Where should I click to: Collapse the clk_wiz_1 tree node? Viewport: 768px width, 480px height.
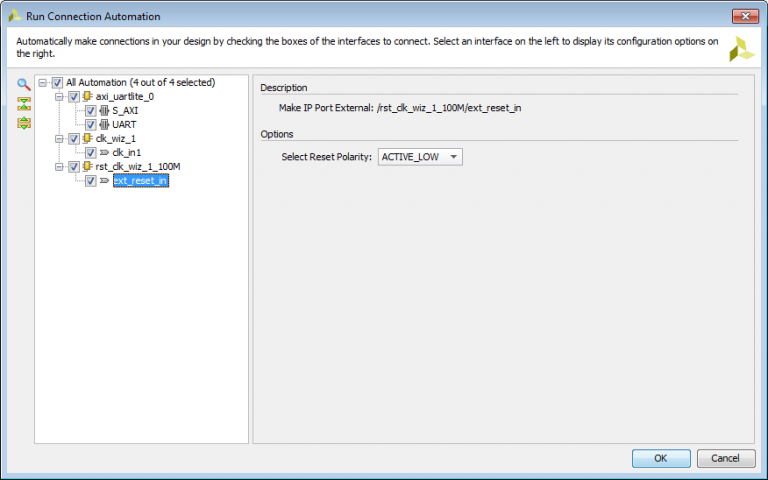[x=59, y=139]
